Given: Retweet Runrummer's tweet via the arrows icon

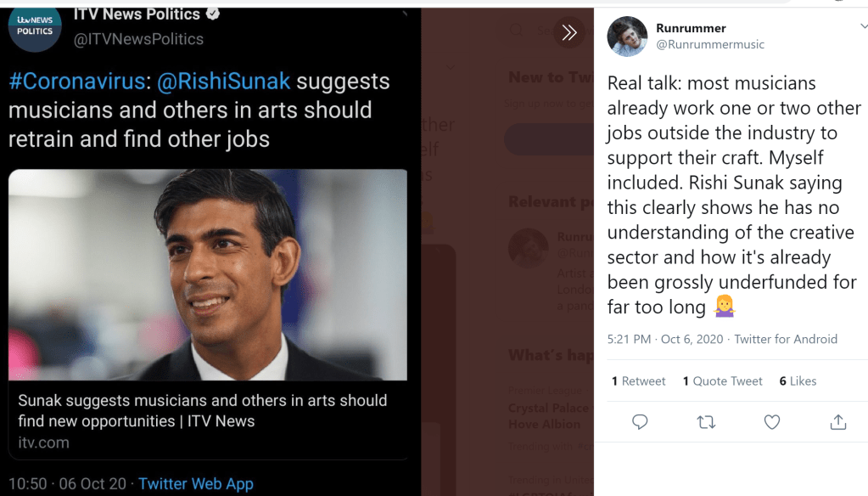Looking at the screenshot, I should tap(706, 421).
